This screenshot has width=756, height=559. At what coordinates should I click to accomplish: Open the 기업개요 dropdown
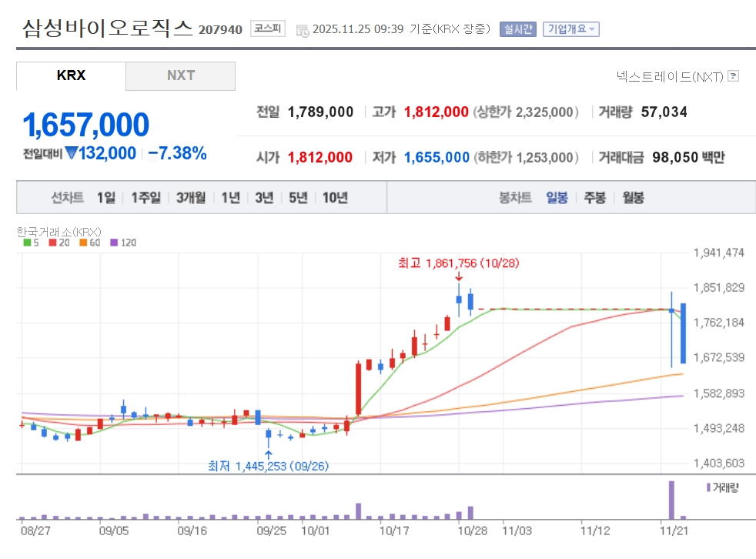pos(570,29)
